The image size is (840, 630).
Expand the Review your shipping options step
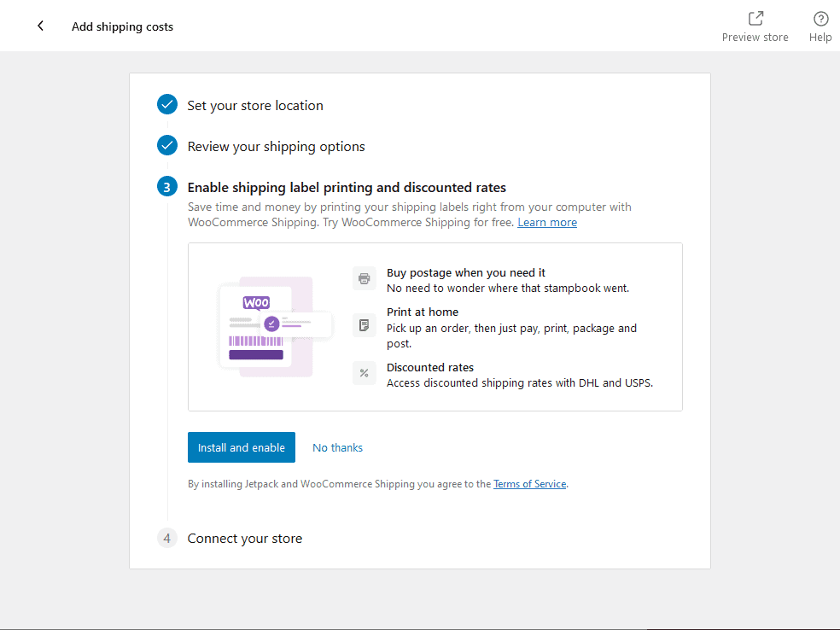pyautogui.click(x=276, y=147)
